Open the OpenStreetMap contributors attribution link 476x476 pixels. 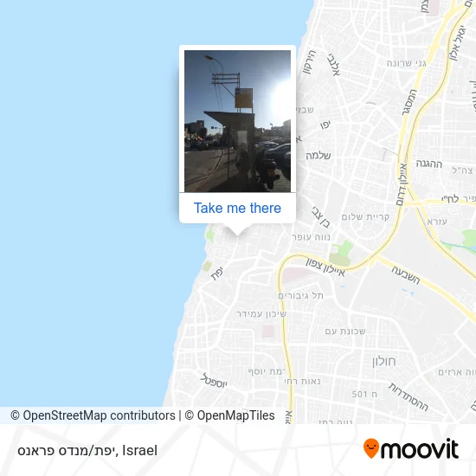(93, 415)
